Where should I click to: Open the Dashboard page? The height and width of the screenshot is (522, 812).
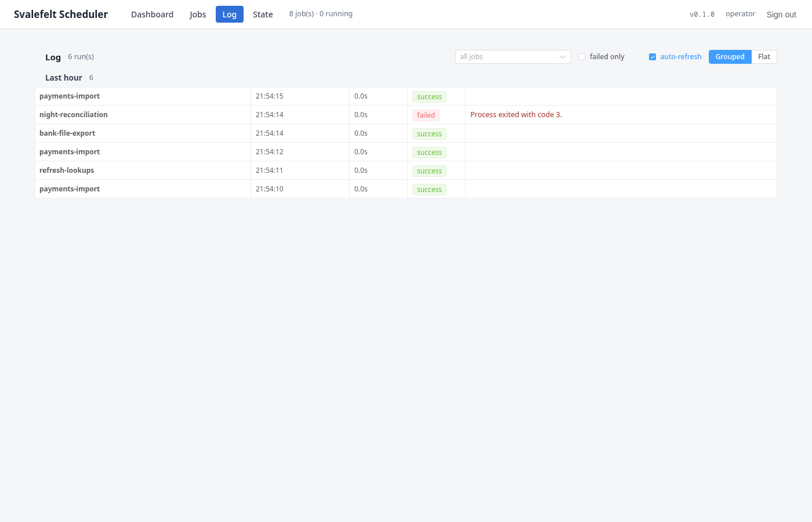[152, 14]
